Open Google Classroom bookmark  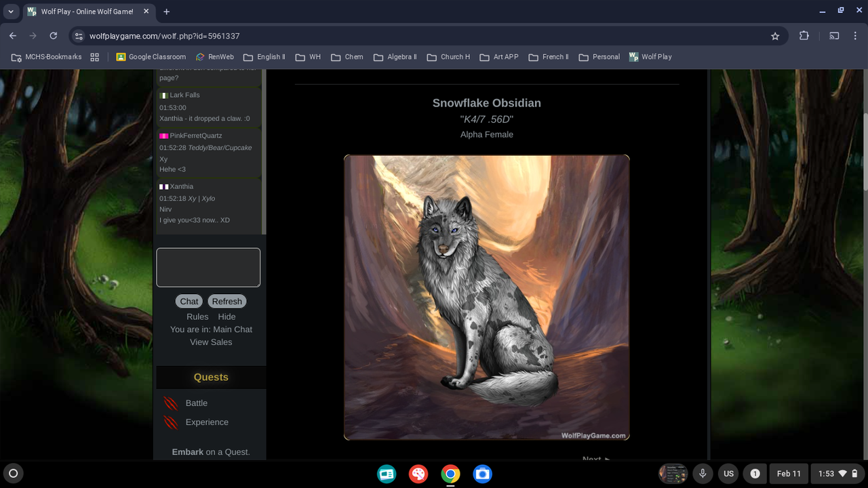click(151, 57)
